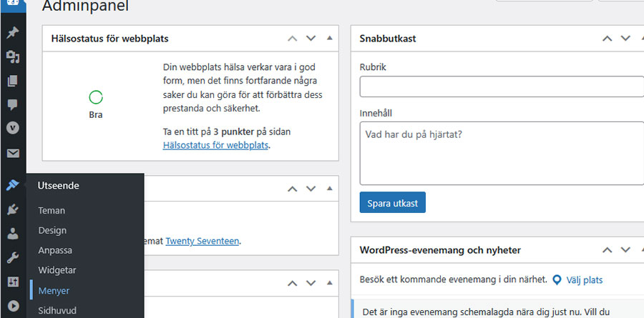This screenshot has width=644, height=318.
Task: Select Menyer in the Utseende submenu
Action: pyautogui.click(x=54, y=291)
